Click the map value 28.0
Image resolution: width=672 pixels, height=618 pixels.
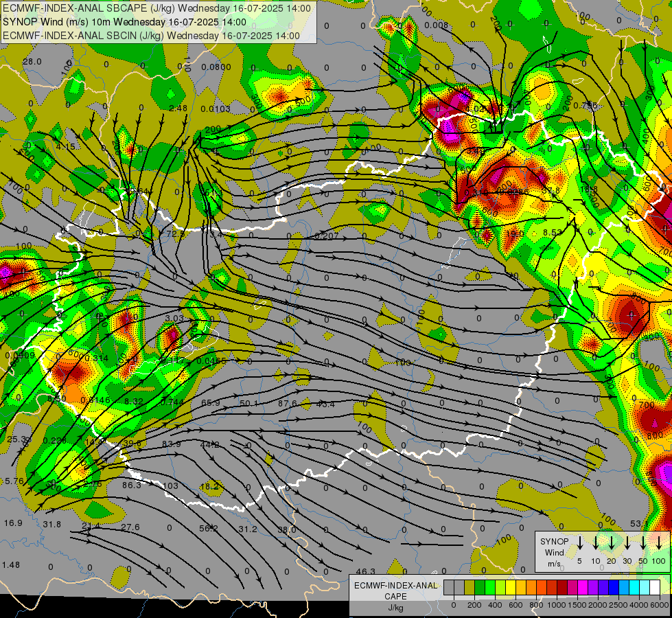click(32, 62)
